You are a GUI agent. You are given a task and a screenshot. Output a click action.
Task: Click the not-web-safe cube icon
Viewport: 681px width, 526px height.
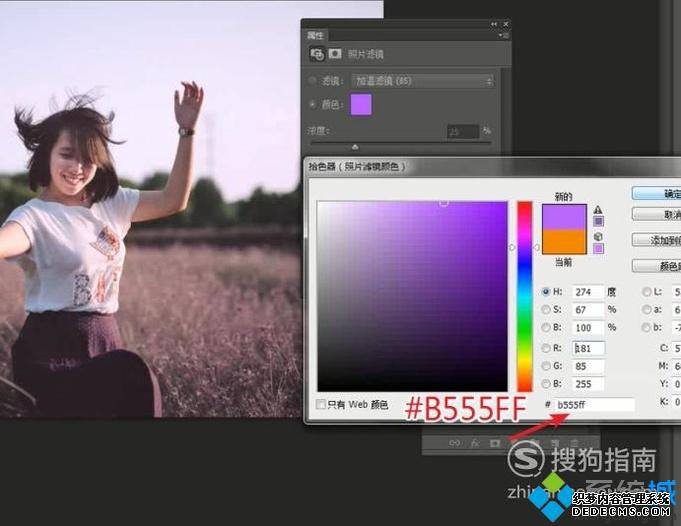(x=599, y=235)
